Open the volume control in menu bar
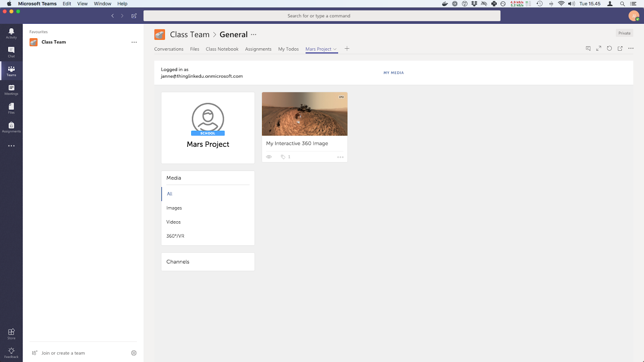Viewport: 644px width, 362px height. tap(572, 4)
